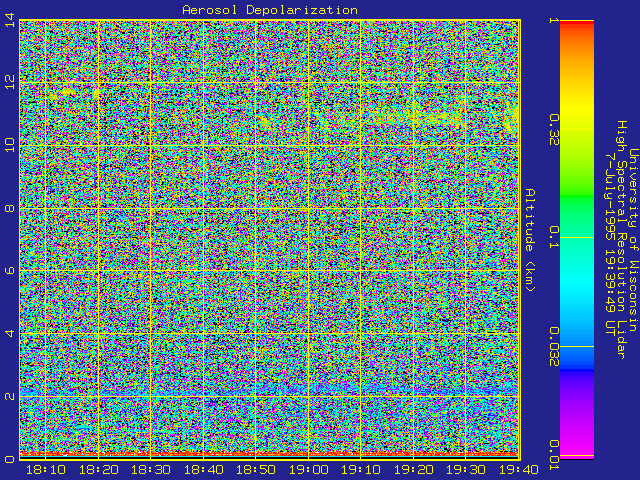The height and width of the screenshot is (480, 640).
Task: Click the altitude label 4
Action: (9, 333)
